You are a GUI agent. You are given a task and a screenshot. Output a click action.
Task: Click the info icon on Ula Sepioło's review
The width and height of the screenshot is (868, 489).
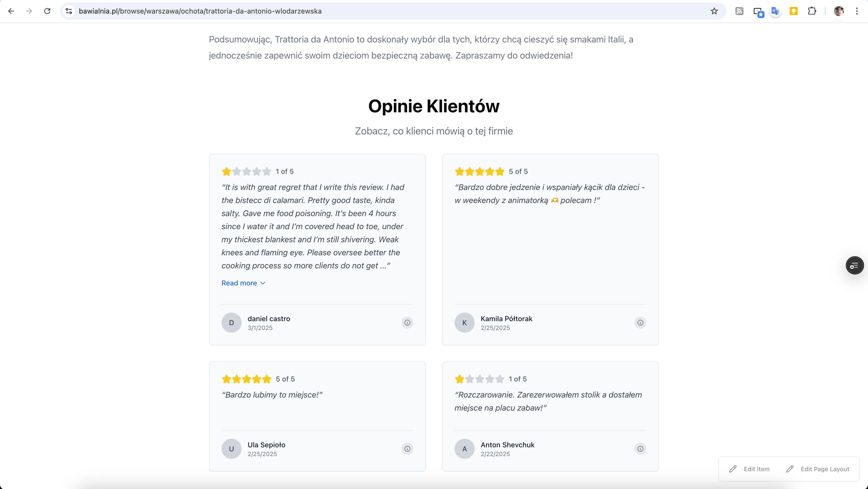[407, 449]
